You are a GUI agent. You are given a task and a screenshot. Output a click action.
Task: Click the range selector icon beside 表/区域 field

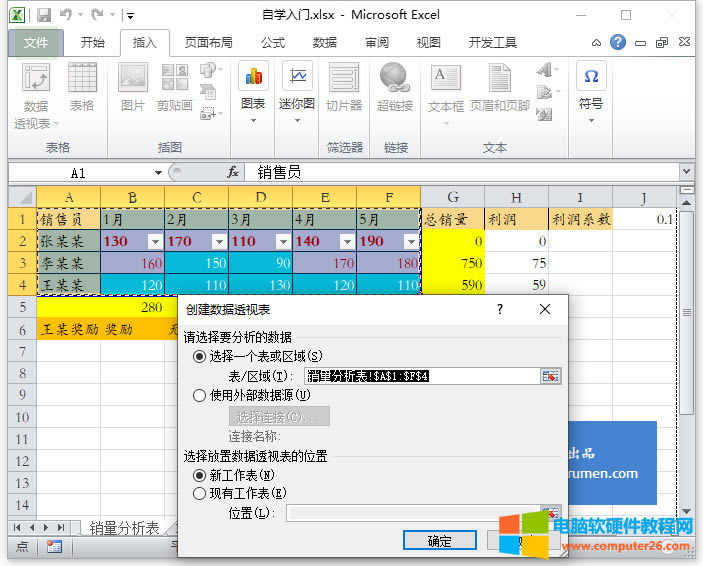pos(550,376)
